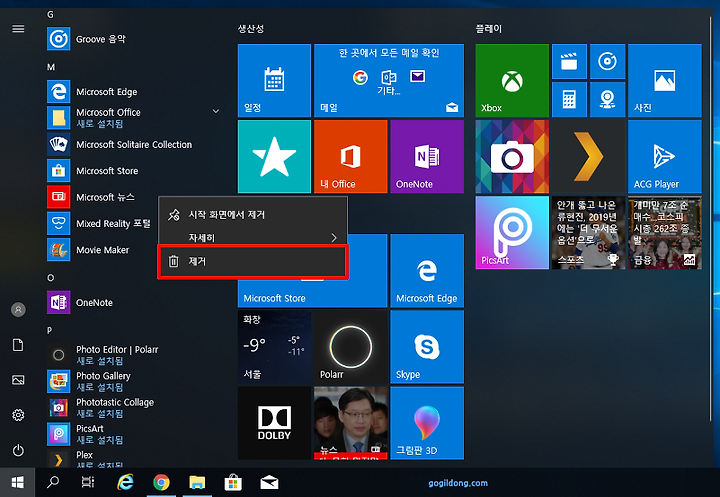
Task: Click the 생산성 group header
Action: [x=251, y=28]
